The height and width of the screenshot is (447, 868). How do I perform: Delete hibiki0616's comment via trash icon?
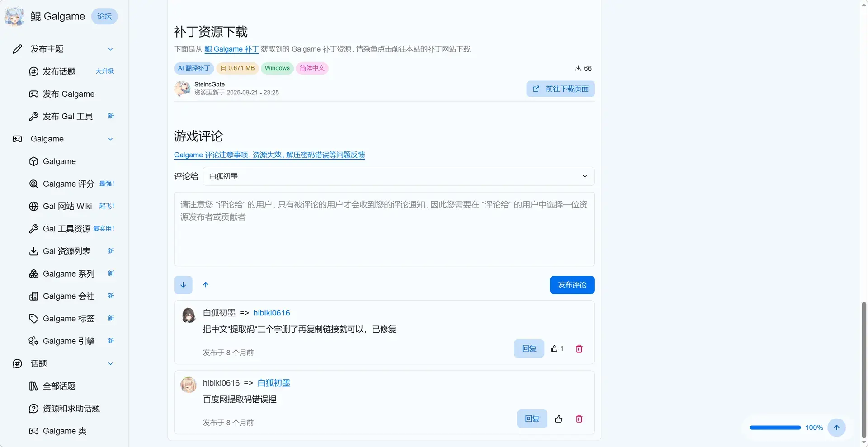tap(579, 419)
